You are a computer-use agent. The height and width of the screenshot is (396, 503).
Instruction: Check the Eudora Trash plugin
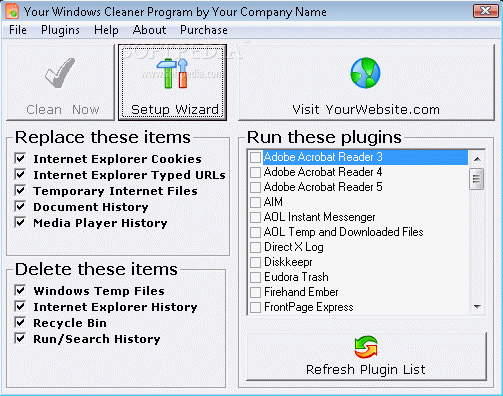click(x=256, y=277)
